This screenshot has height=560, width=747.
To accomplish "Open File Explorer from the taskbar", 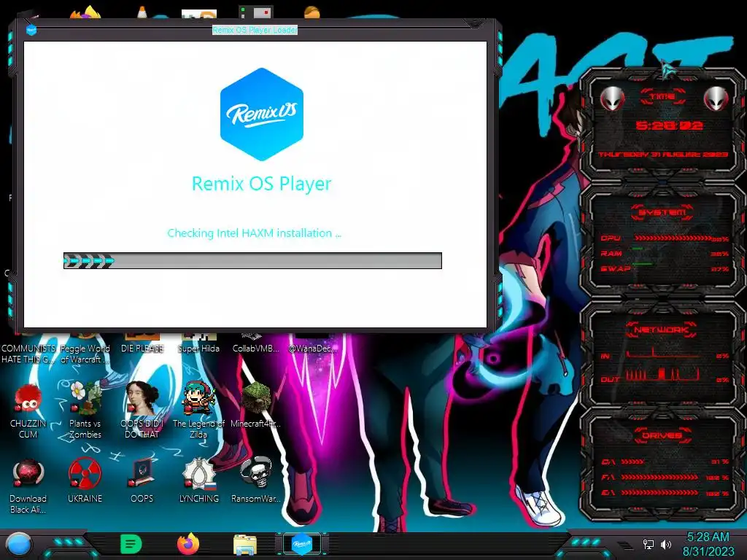I will coord(245,544).
